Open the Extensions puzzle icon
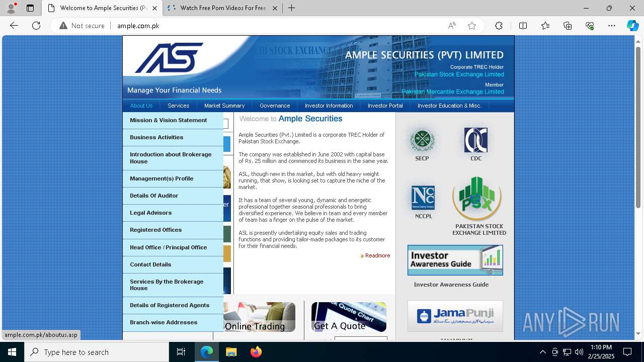644x362 pixels. (499, 26)
